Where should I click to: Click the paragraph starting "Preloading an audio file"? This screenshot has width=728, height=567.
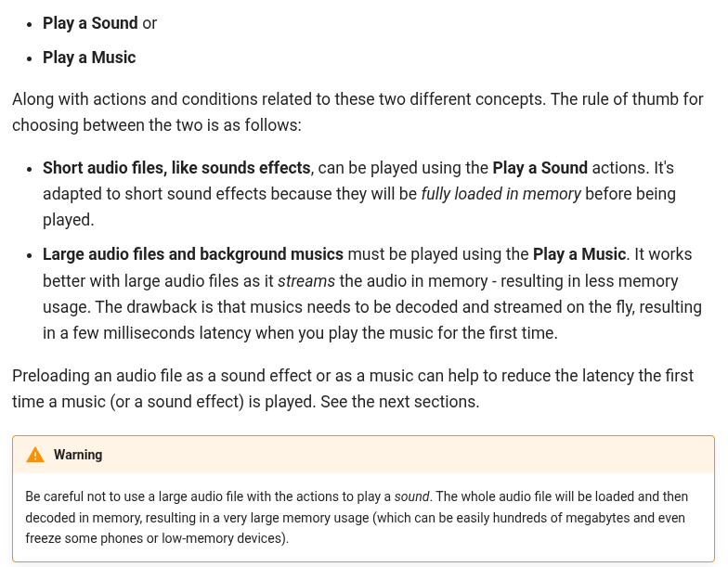click(x=353, y=389)
